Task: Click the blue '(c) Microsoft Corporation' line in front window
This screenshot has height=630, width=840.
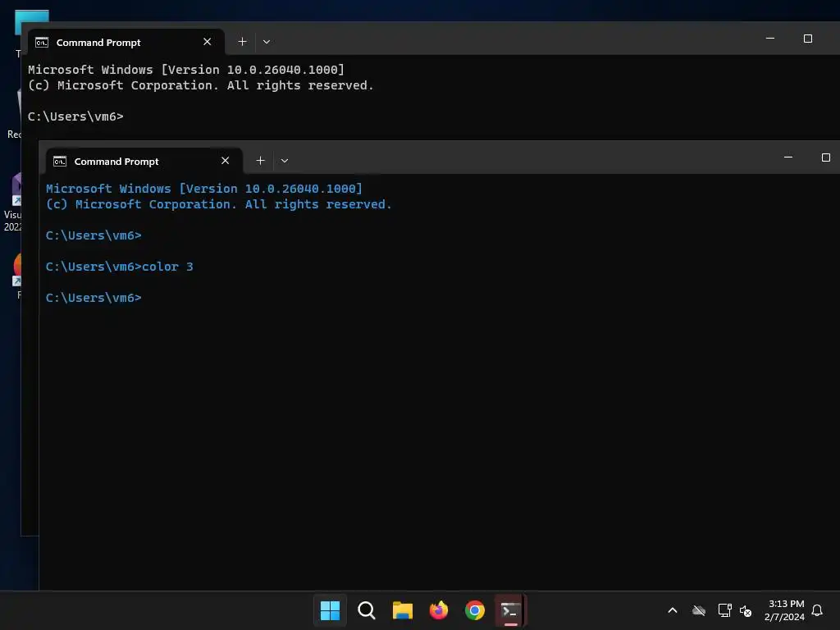Action: coord(218,204)
